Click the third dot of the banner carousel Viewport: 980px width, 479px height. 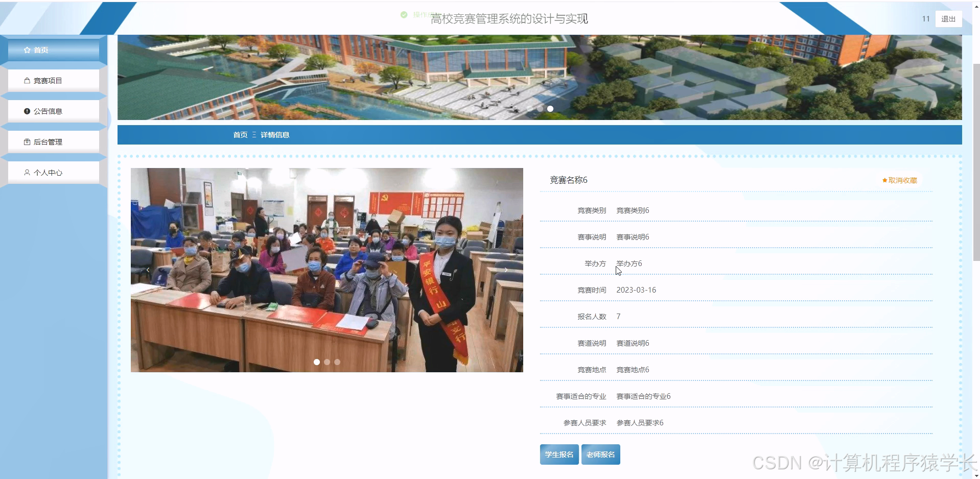(x=550, y=108)
